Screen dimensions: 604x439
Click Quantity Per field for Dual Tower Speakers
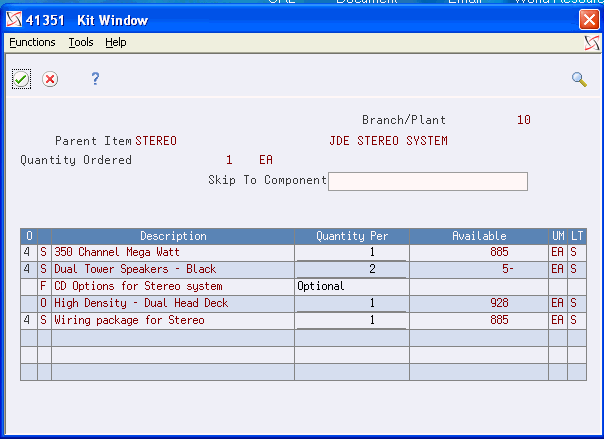pos(351,270)
